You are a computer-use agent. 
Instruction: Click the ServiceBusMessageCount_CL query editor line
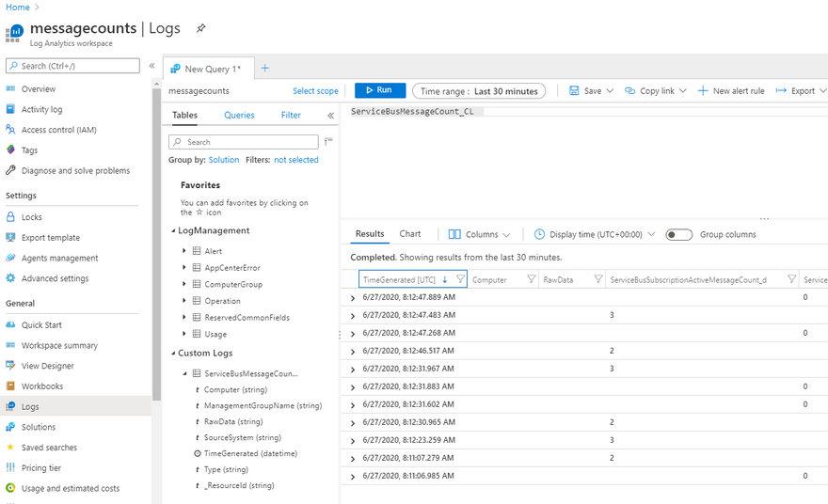[412, 111]
